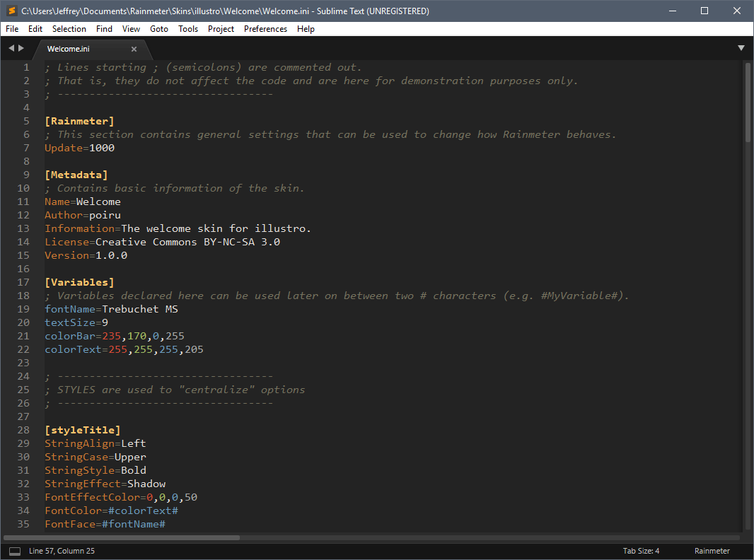
Task: Open the Selection menu
Action: click(69, 29)
